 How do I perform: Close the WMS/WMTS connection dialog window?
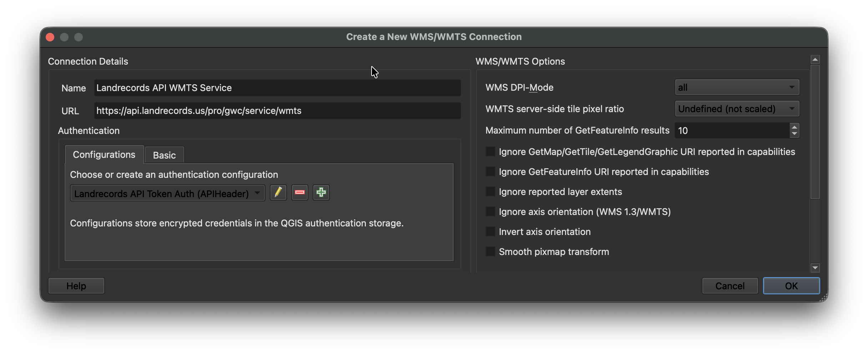click(x=50, y=37)
